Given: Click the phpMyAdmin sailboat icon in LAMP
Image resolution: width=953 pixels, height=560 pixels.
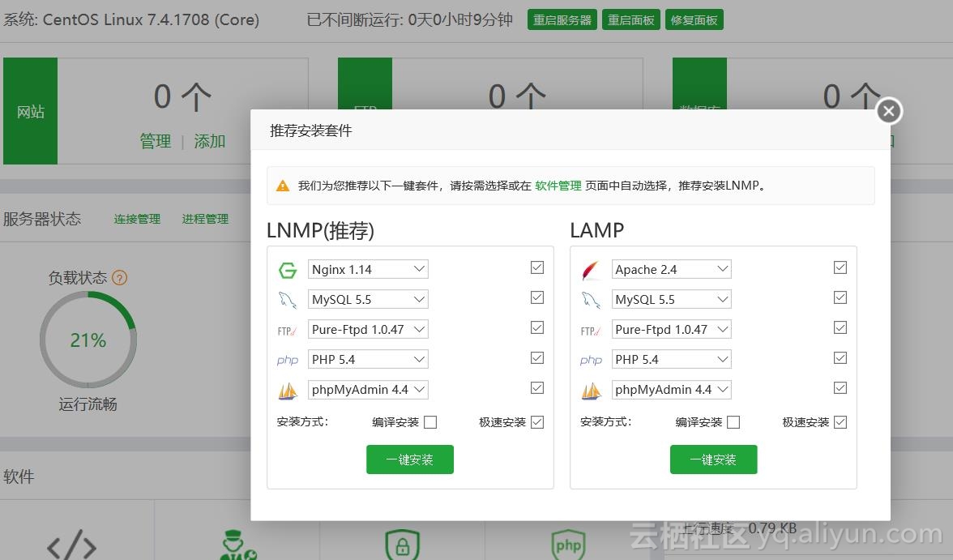Looking at the screenshot, I should (x=591, y=391).
